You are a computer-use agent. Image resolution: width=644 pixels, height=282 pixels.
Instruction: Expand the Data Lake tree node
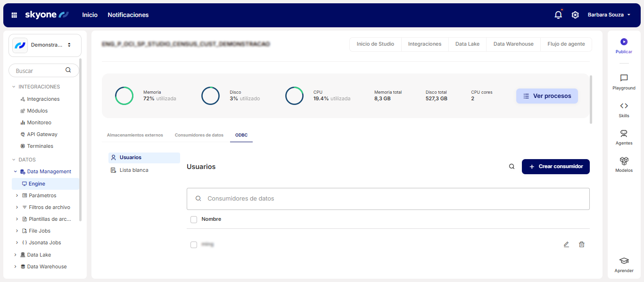tap(16, 255)
